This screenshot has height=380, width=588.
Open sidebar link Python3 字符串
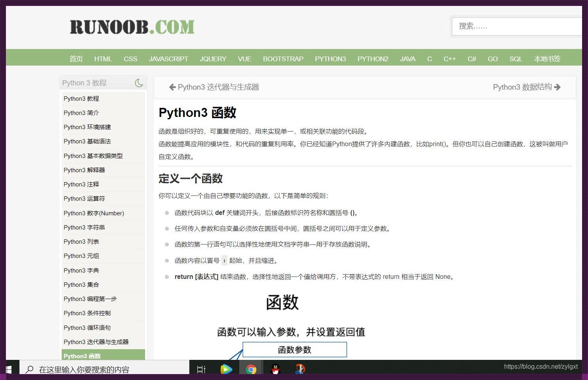tap(84, 227)
